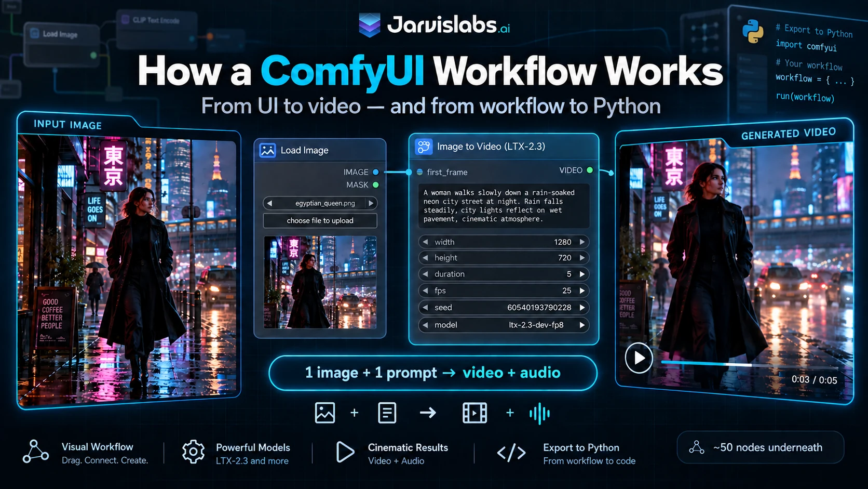Click the INPUT IMAGE tab label

67,125
